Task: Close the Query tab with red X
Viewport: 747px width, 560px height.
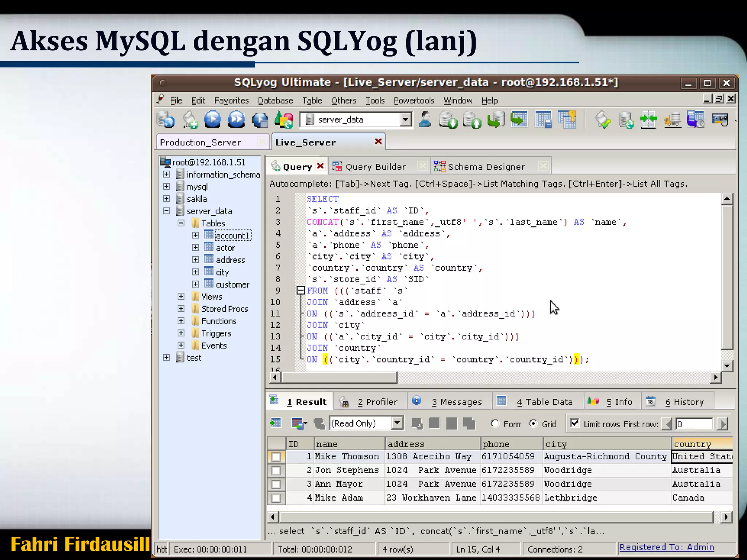Action: (x=320, y=166)
